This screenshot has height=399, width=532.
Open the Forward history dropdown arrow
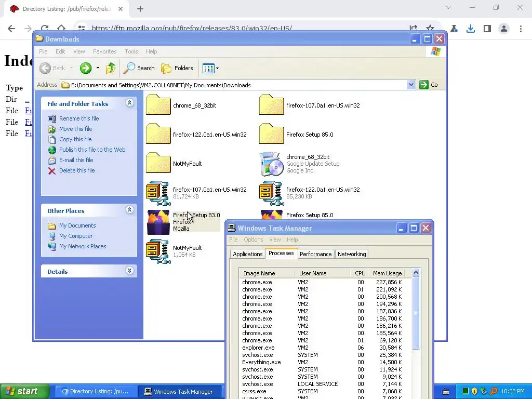tap(98, 68)
